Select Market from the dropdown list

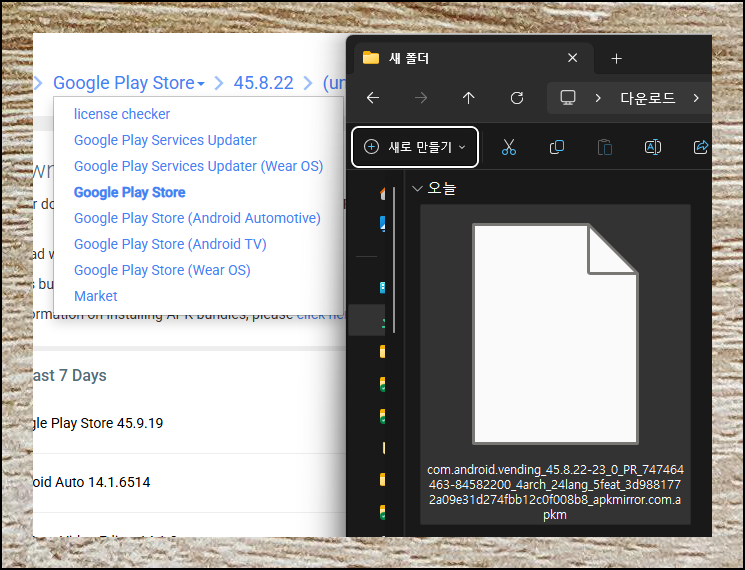tap(96, 296)
